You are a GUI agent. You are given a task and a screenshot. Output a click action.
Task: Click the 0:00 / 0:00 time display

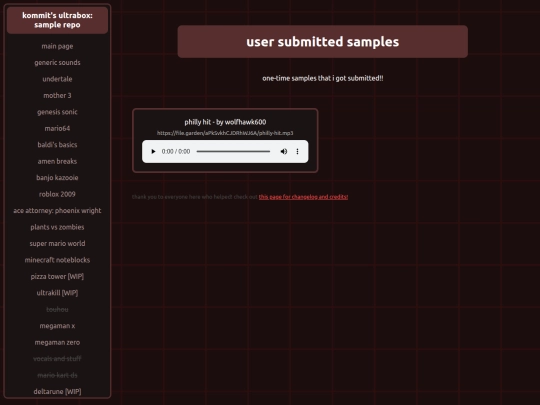coord(176,152)
